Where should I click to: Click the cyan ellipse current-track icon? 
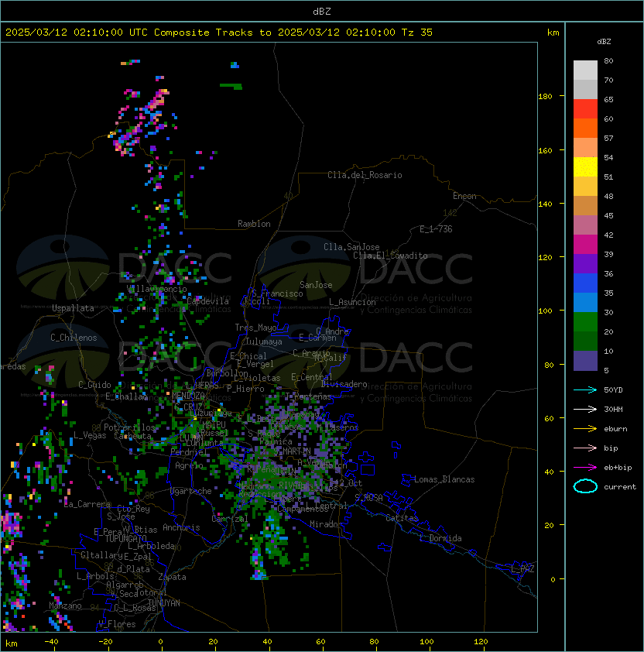coord(585,486)
